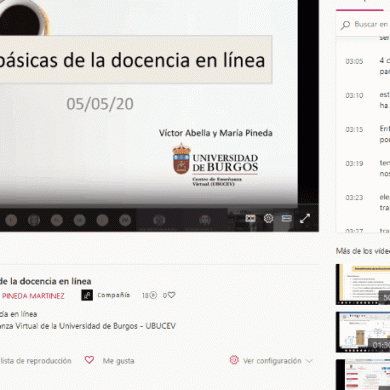
Task: Add to lista de reproducción
Action: 36,361
